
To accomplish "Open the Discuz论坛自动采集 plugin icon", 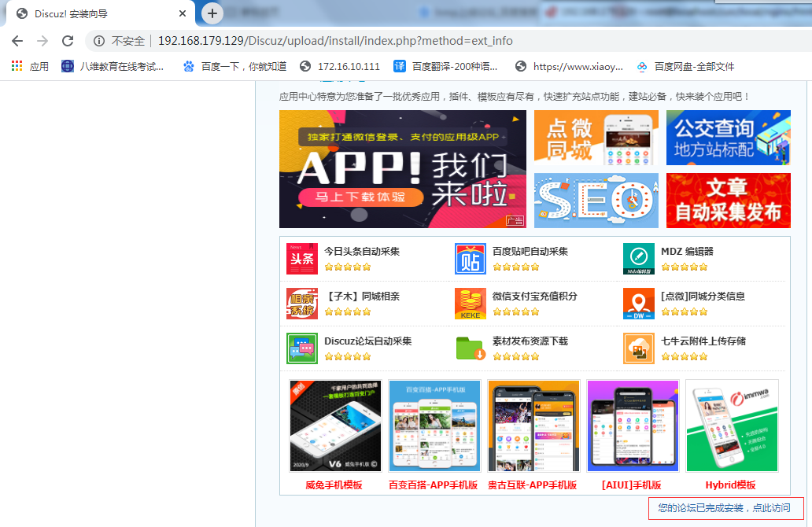I will 301,348.
